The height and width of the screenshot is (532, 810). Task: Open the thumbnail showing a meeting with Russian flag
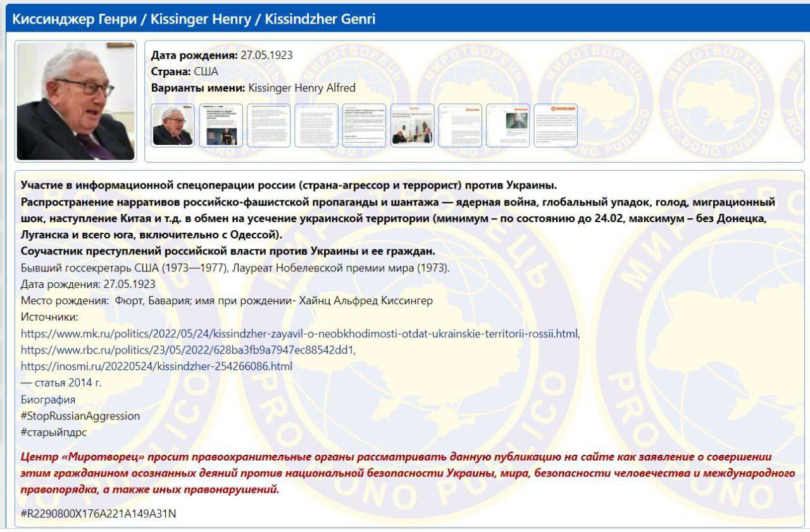[412, 125]
